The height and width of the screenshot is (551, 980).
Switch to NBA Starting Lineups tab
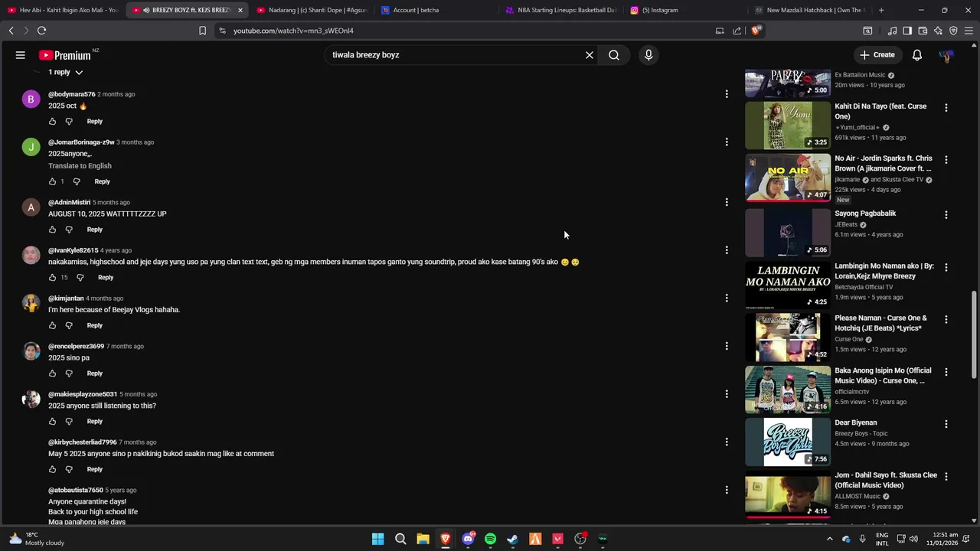click(561, 10)
